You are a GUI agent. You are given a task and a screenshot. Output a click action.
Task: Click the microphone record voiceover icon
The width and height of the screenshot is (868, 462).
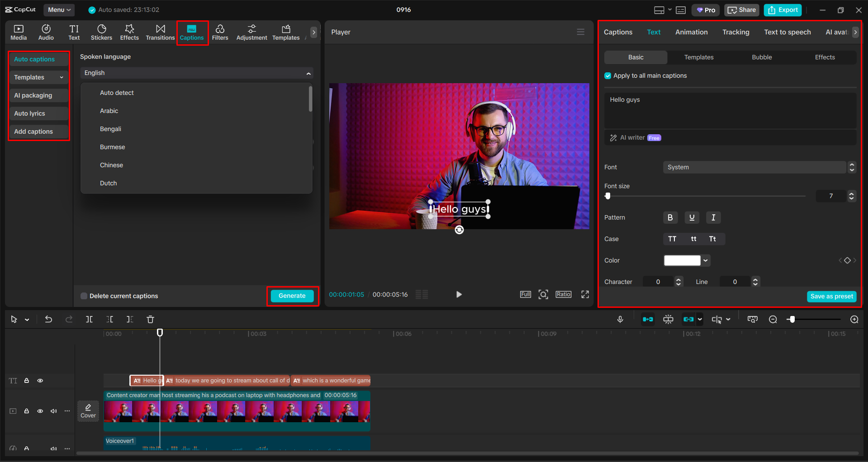[x=620, y=320]
